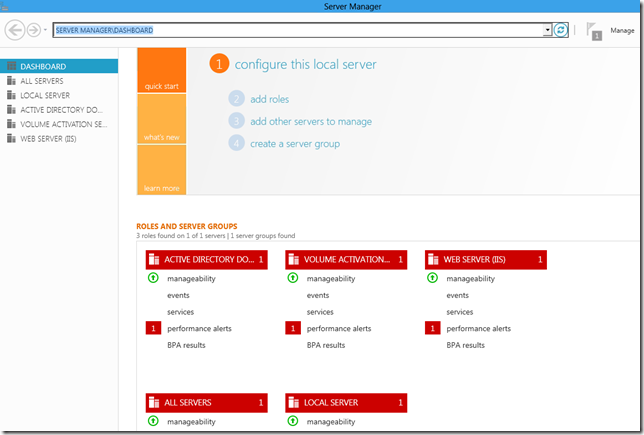This screenshot has width=644, height=435.
Task: Open the Manage menu
Action: click(x=622, y=30)
